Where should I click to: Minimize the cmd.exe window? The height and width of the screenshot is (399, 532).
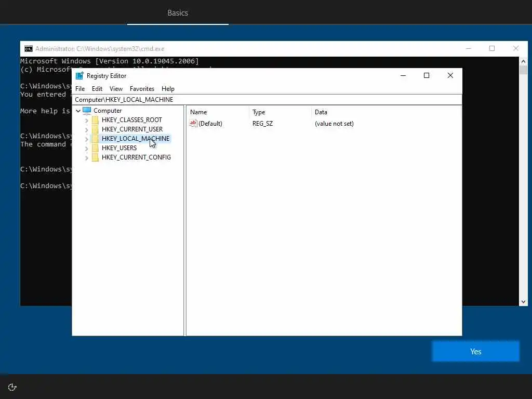(469, 48)
